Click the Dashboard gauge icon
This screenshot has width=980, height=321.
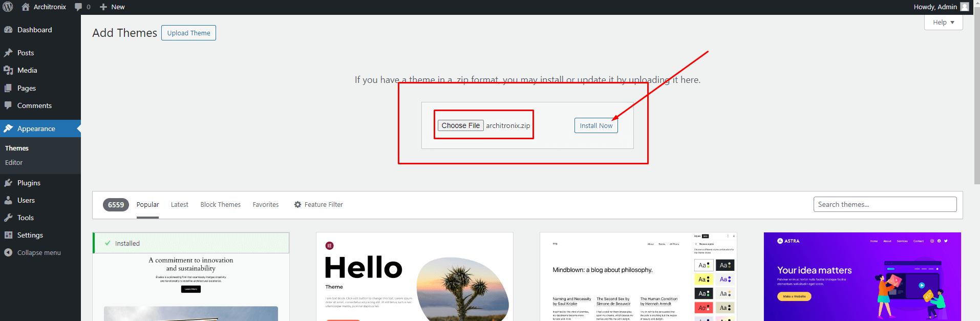coord(8,30)
